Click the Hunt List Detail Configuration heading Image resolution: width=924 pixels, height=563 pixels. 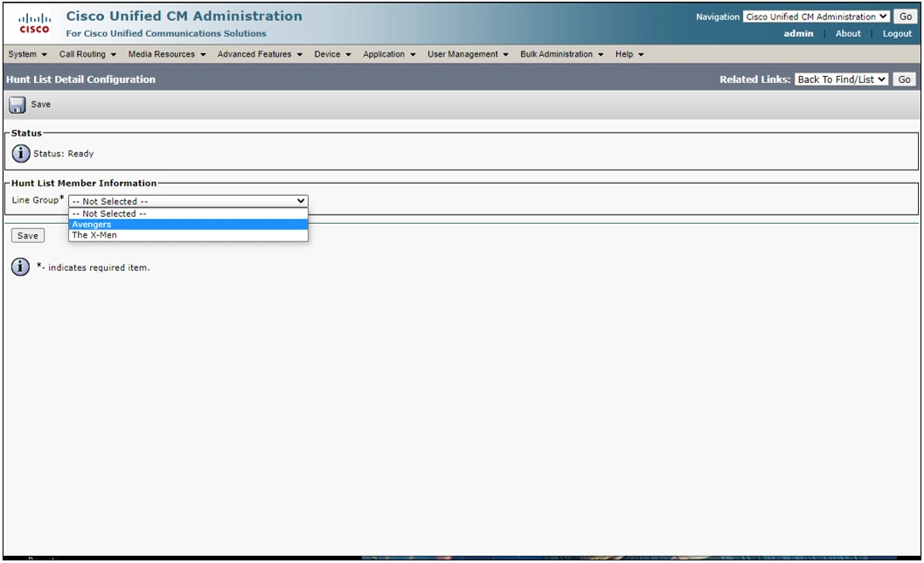click(x=80, y=79)
